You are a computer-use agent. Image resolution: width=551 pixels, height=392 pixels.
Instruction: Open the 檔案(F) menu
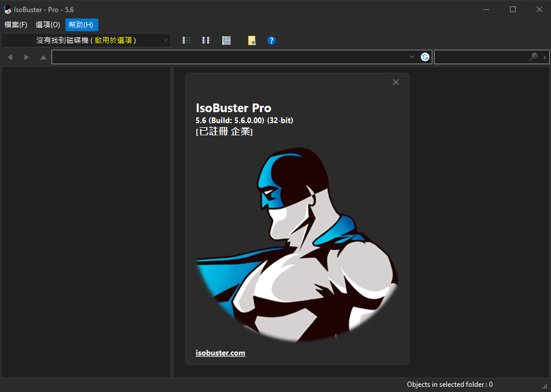click(x=16, y=25)
